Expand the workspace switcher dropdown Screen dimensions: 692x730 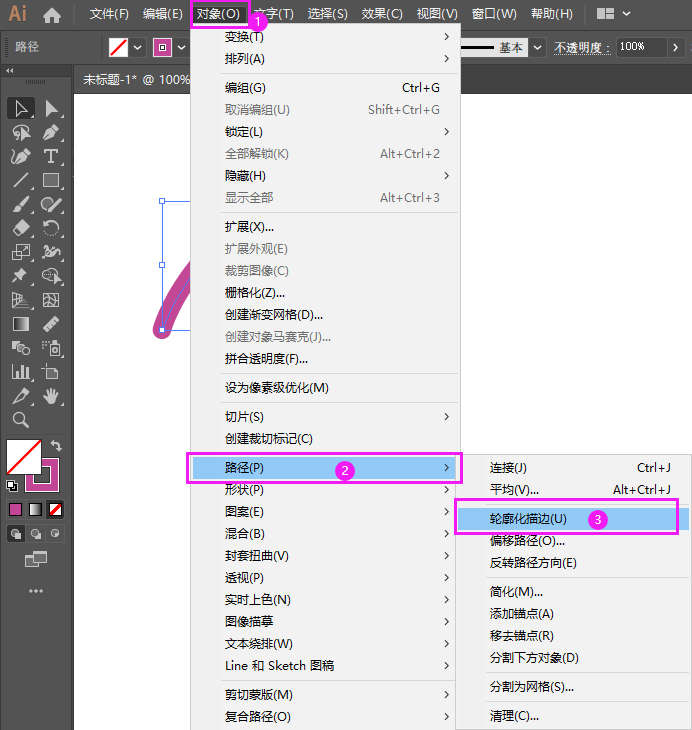click(626, 14)
